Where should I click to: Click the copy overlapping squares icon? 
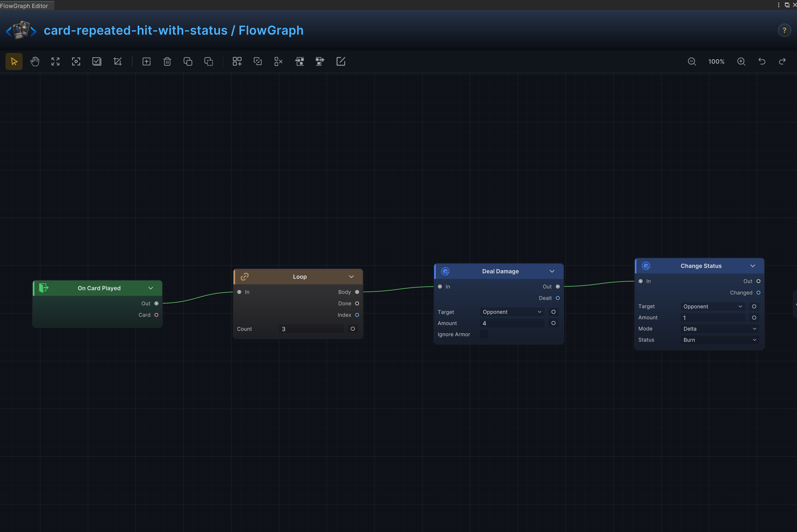click(x=188, y=61)
